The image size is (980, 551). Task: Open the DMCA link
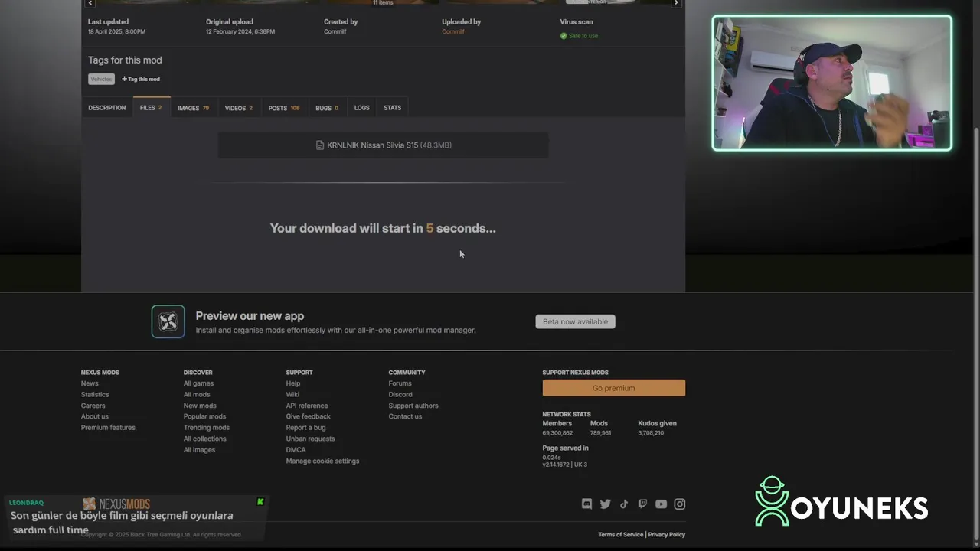296,450
